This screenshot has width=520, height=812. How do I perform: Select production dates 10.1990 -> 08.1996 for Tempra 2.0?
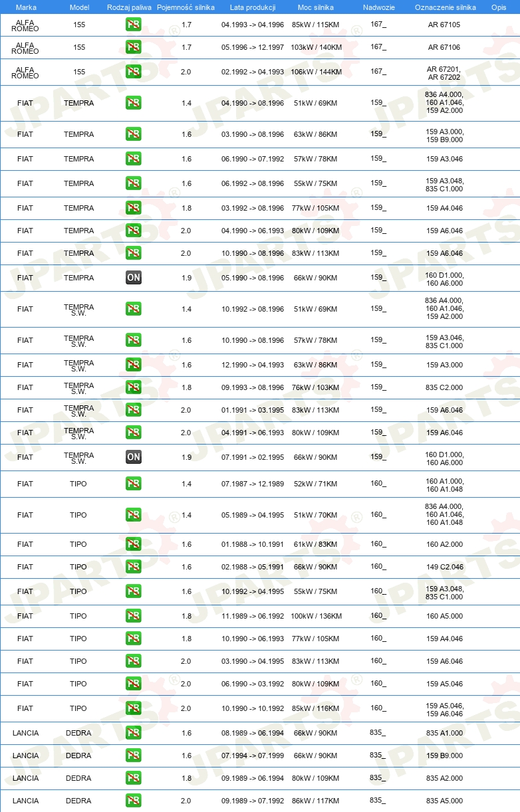point(253,253)
